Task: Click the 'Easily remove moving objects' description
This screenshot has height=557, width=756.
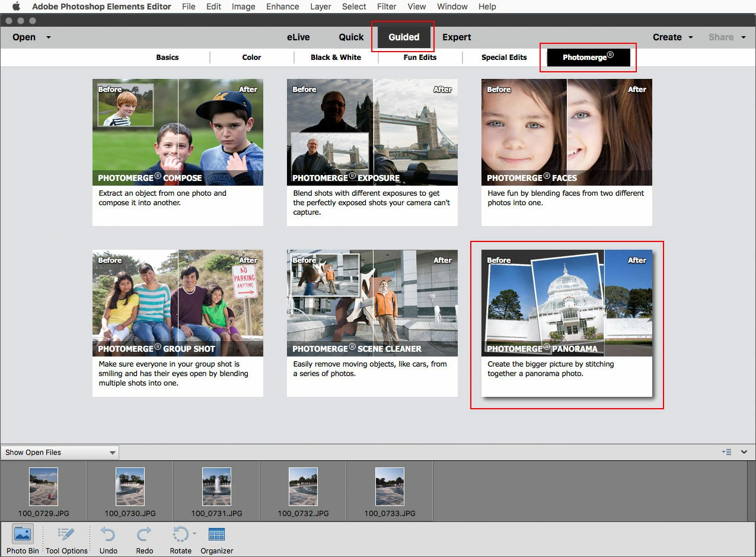Action: point(370,369)
